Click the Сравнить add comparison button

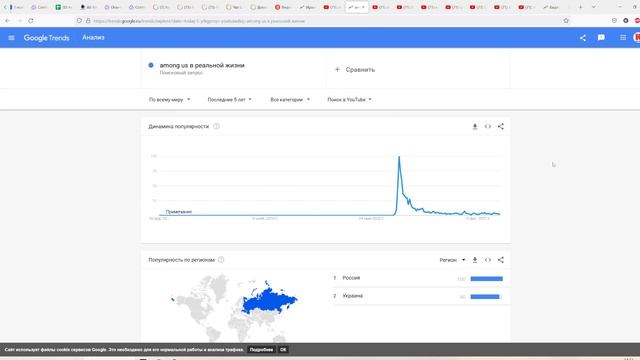[x=355, y=70]
